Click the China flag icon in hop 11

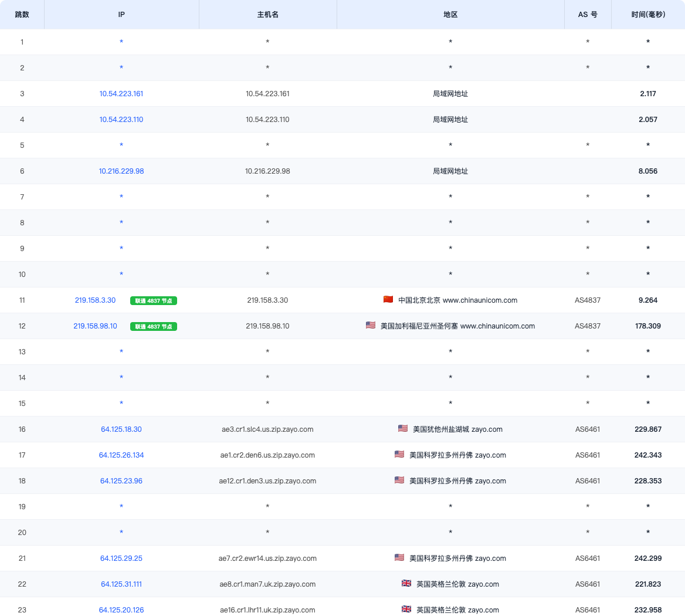388,299
